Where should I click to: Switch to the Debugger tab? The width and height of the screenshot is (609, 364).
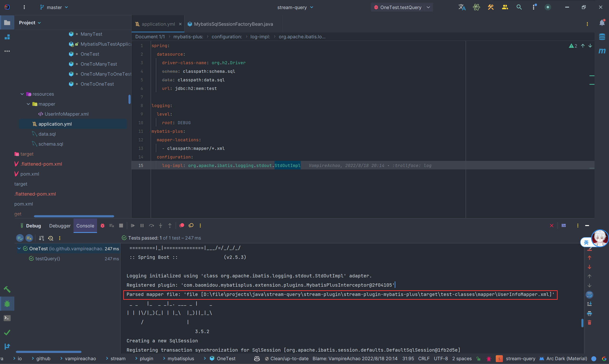tap(60, 226)
